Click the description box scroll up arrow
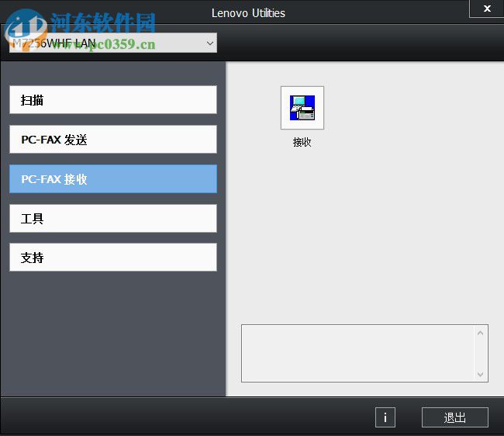Image resolution: width=504 pixels, height=436 pixels. [x=480, y=333]
